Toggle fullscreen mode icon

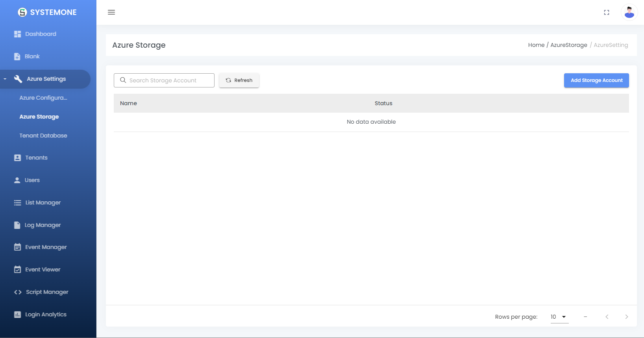[x=607, y=13]
